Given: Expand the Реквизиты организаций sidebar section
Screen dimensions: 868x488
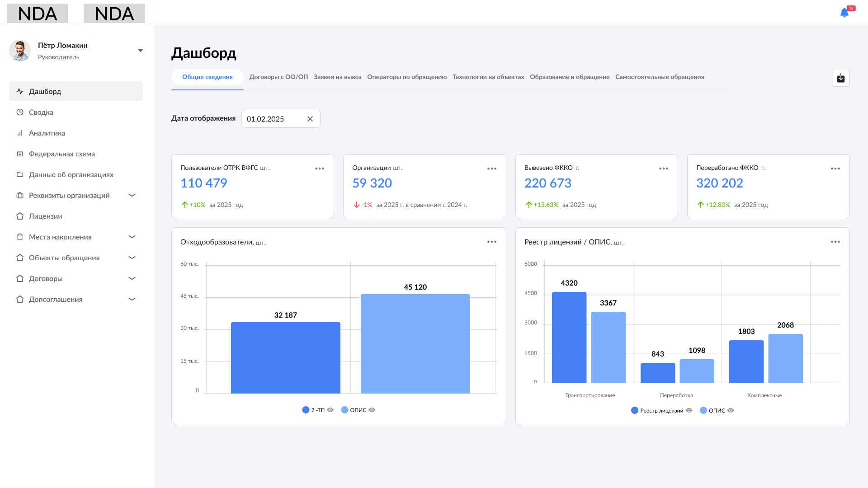Looking at the screenshot, I should tap(132, 195).
